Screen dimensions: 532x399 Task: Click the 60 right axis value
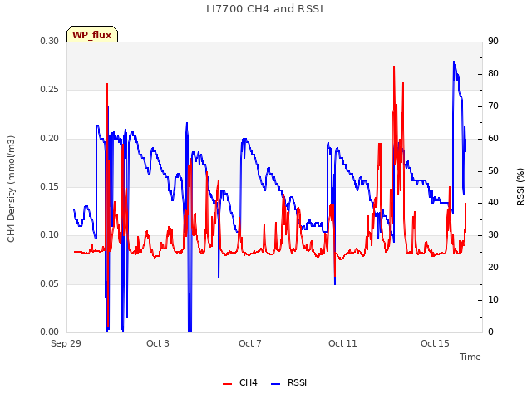[x=493, y=139]
